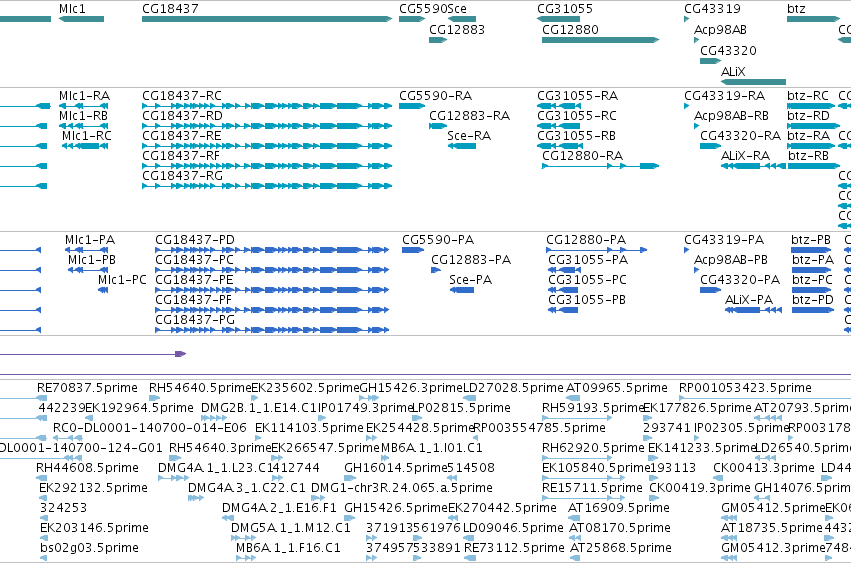Open transcript CG18437-RD

(182, 116)
